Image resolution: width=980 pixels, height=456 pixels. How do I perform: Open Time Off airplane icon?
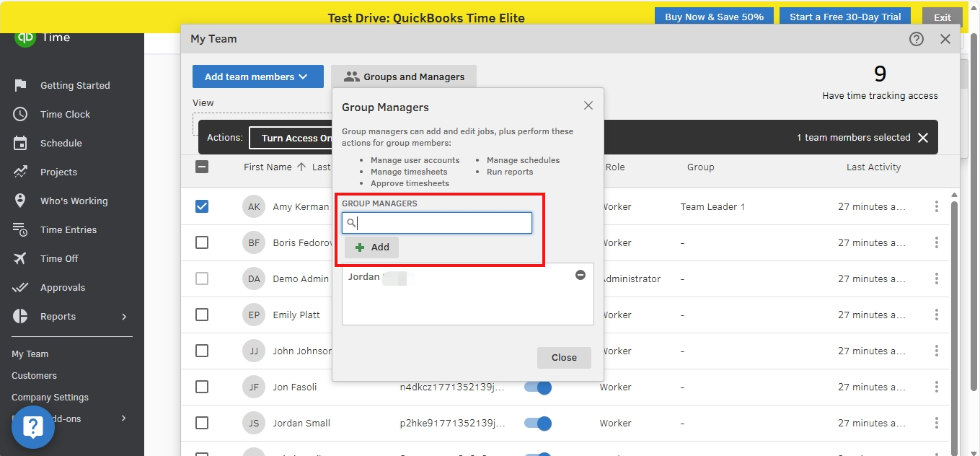pos(20,258)
